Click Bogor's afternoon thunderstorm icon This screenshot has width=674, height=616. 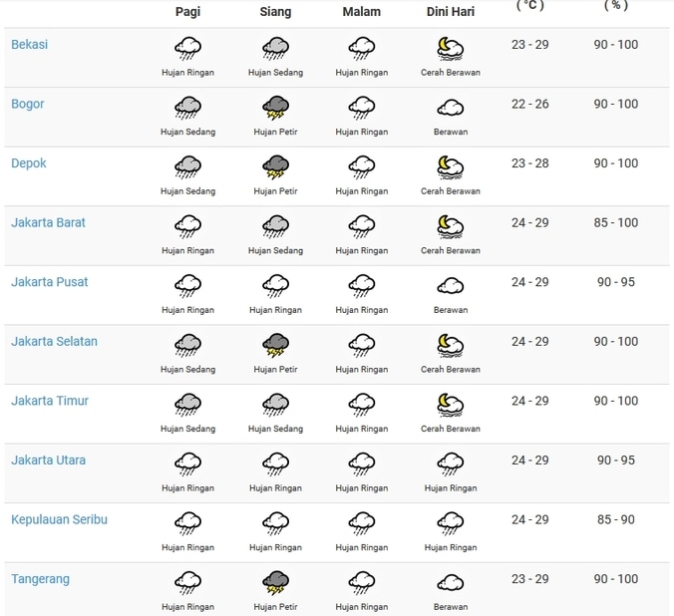pyautogui.click(x=275, y=107)
